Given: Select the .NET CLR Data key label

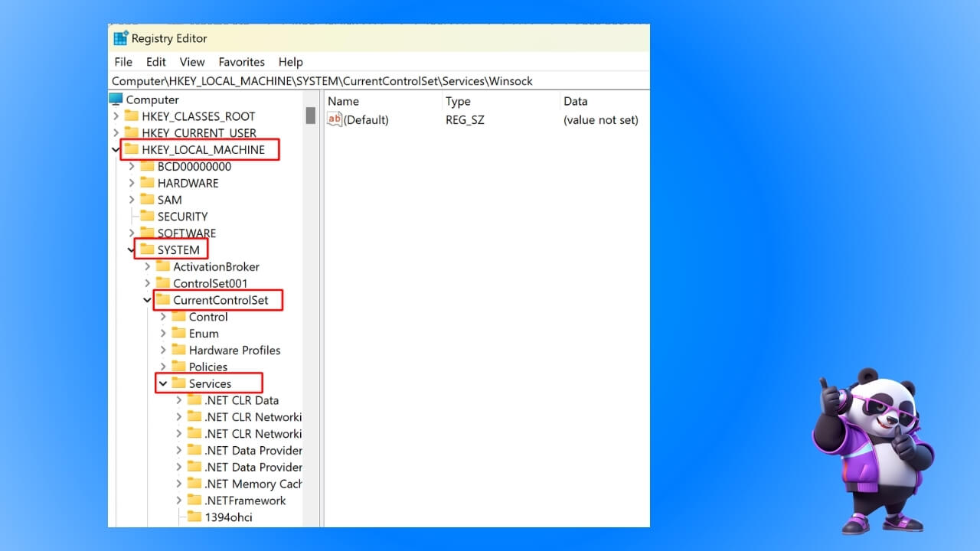Looking at the screenshot, I should coord(242,400).
